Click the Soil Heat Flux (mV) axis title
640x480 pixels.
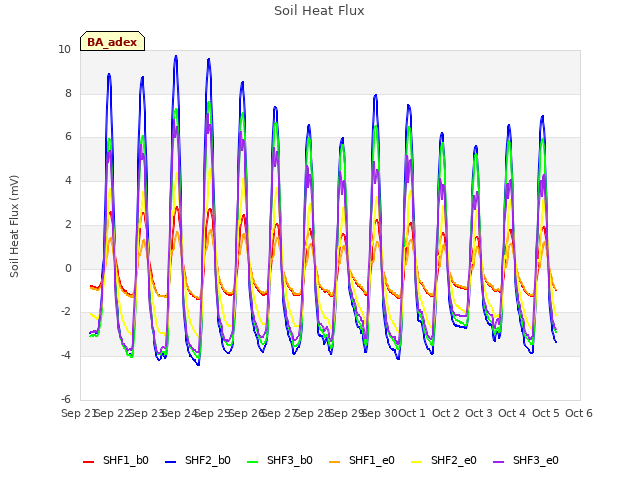(14, 226)
